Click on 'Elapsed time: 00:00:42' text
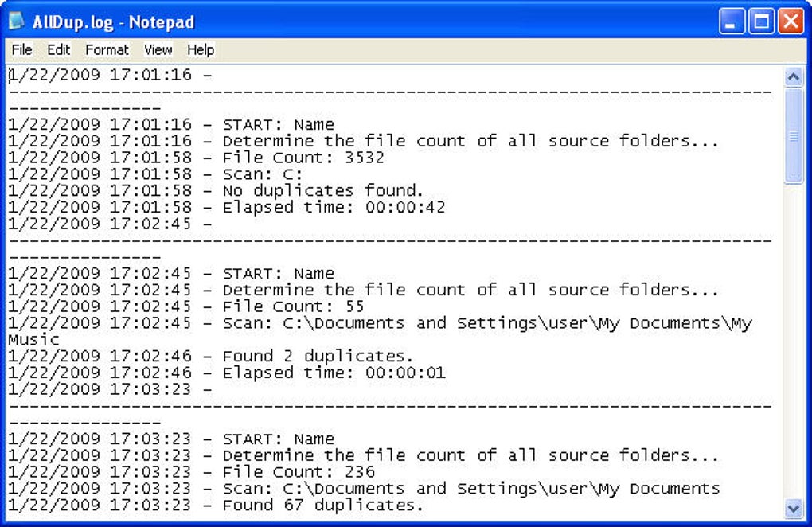Screen dimensions: 812x527 coord(334,208)
